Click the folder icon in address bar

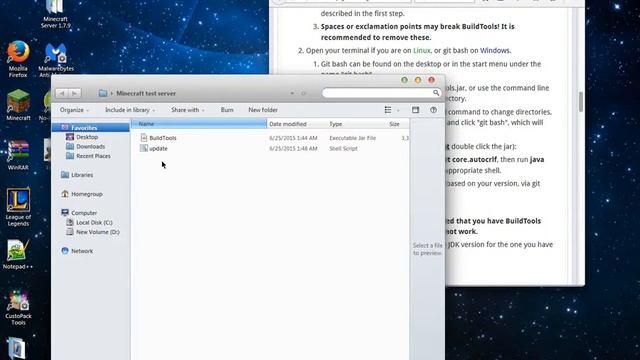pos(103,93)
